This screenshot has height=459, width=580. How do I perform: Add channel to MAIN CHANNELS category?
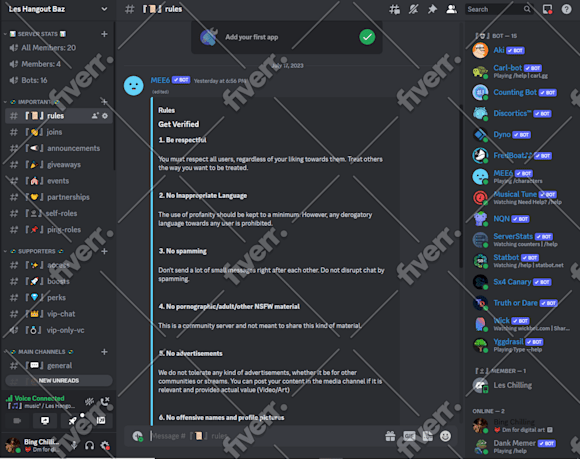104,352
